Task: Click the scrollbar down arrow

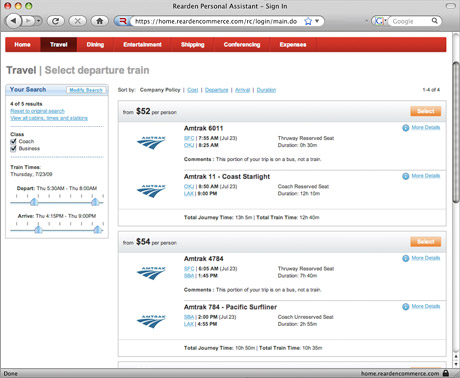Action: (x=456, y=364)
